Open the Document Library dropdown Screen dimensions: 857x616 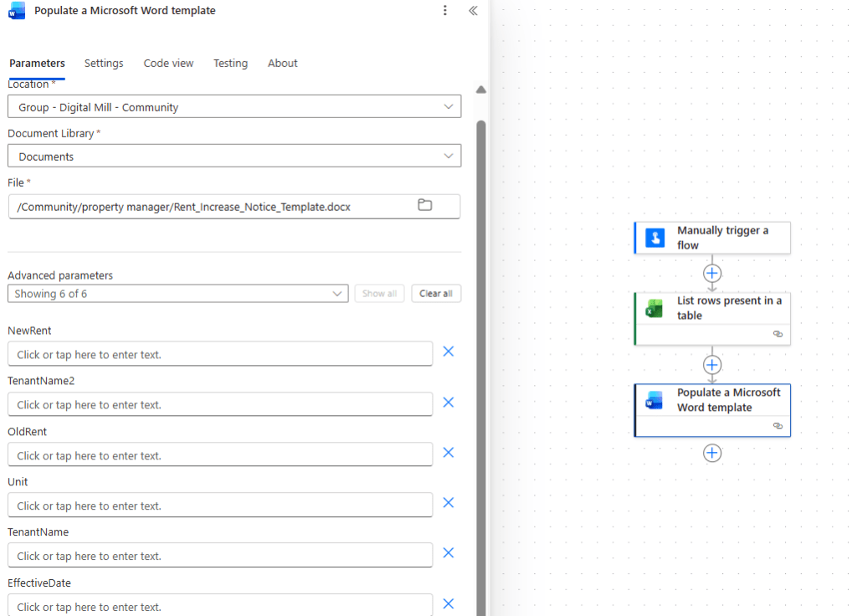point(234,156)
